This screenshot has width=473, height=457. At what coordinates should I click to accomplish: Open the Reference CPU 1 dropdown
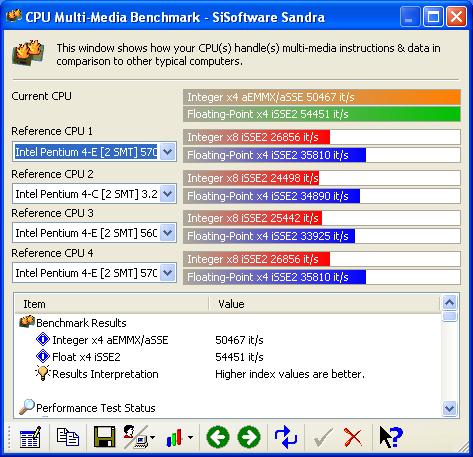(168, 152)
